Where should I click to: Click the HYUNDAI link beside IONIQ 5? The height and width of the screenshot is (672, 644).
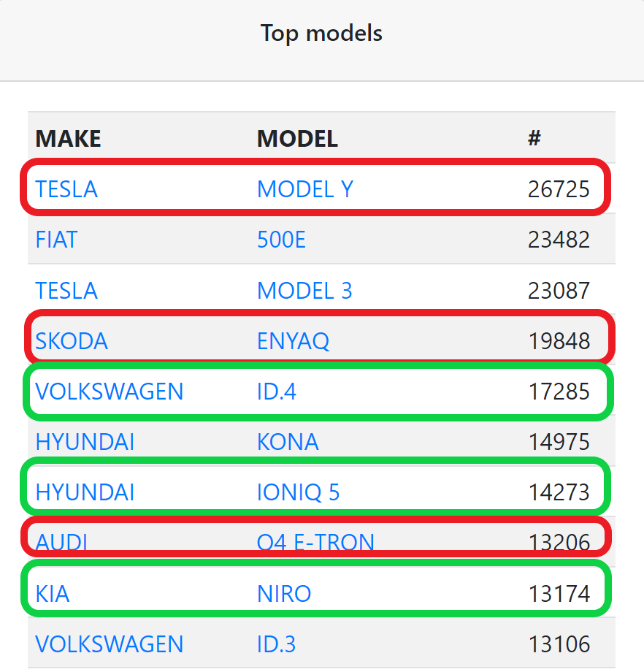85,492
